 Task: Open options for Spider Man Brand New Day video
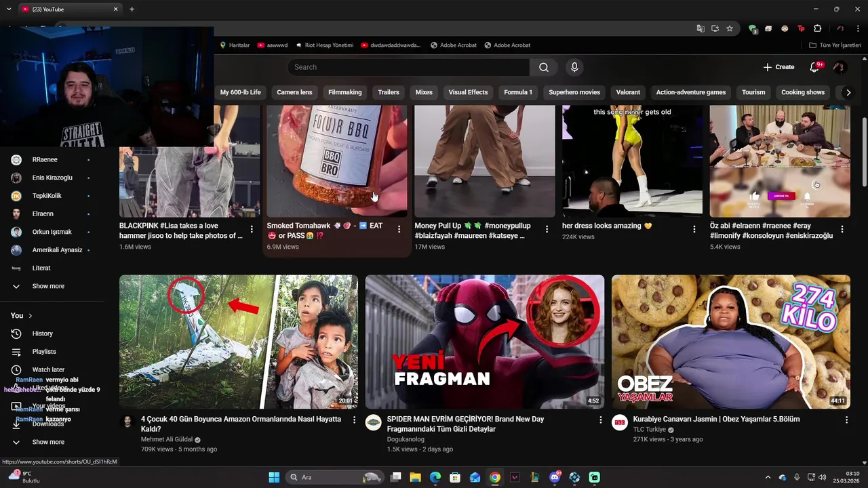(x=600, y=420)
